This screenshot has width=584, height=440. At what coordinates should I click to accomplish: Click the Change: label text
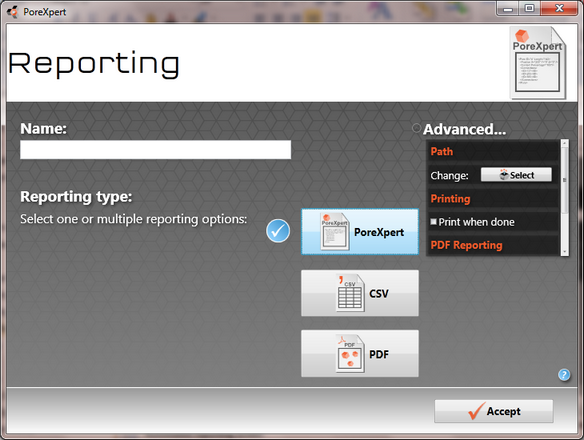point(450,175)
